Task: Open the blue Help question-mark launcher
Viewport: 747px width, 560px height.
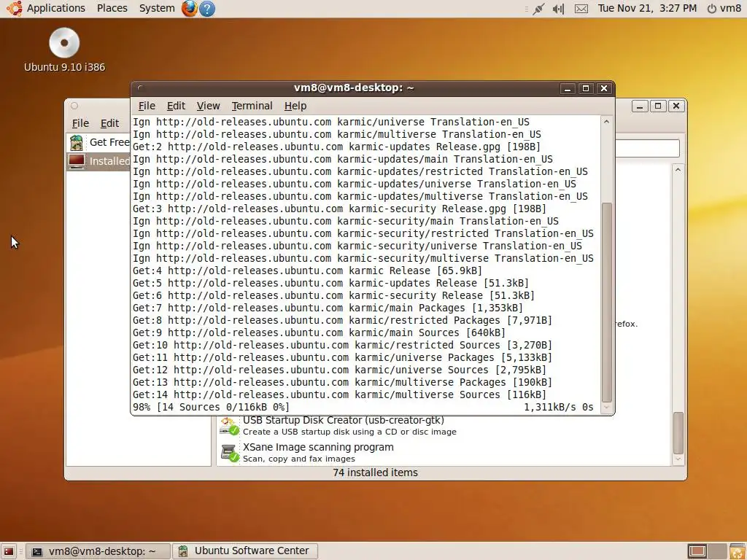Action: tap(206, 9)
